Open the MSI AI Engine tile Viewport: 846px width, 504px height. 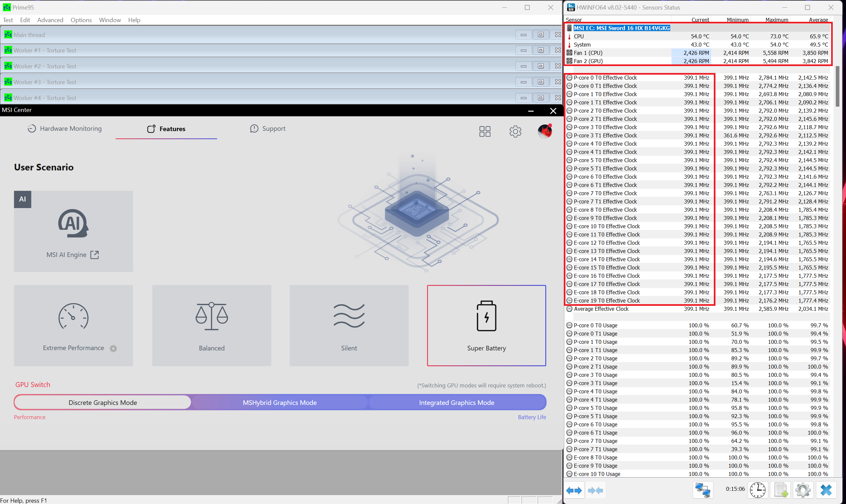point(73,231)
